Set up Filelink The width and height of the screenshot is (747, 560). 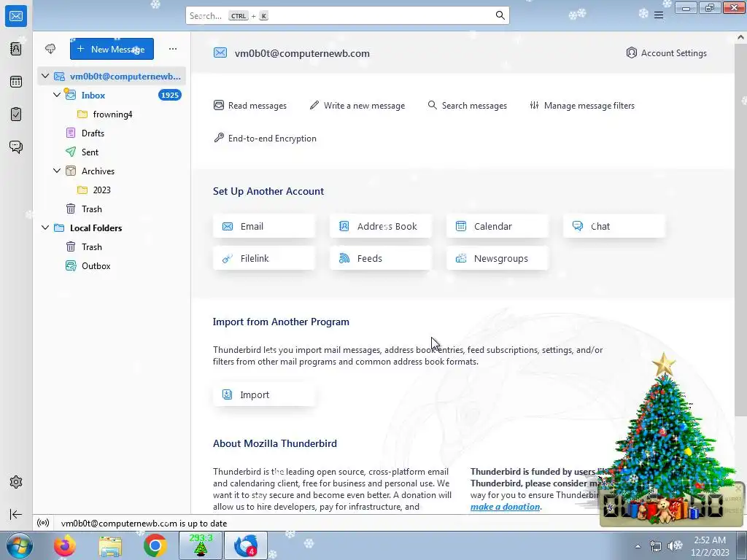point(264,258)
